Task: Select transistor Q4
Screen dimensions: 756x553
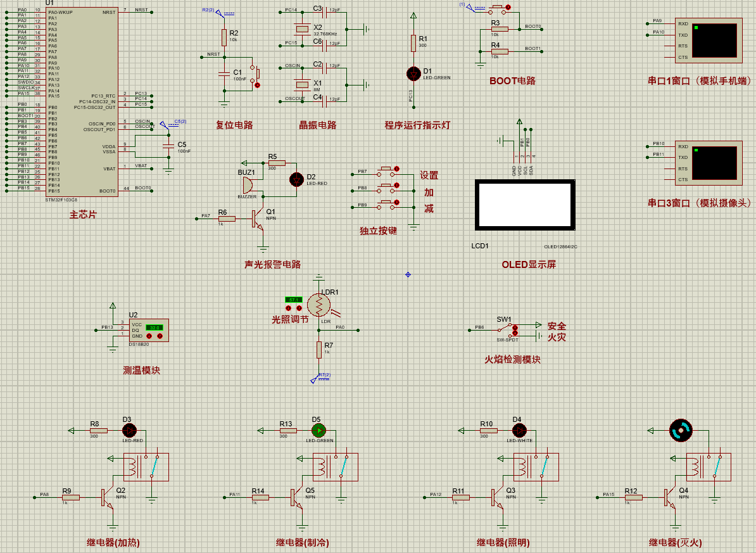Action: (669, 497)
